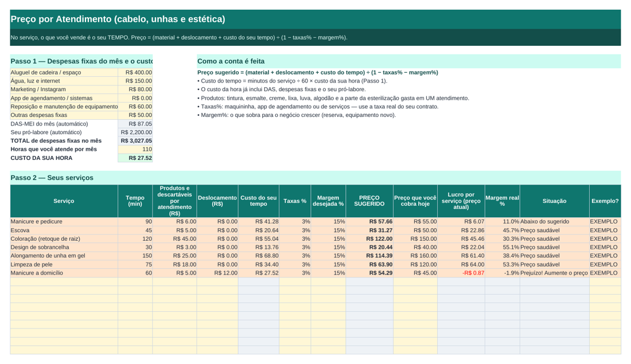Screen dimensions: 631x364
Task: Click the bold 'Preço sugerido =' formula line
Action: (318, 72)
